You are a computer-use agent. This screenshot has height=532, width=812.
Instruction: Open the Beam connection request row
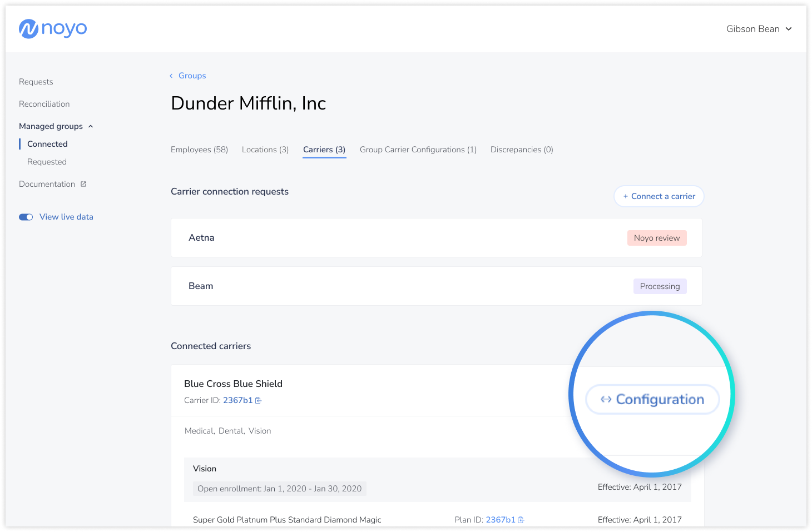(437, 286)
